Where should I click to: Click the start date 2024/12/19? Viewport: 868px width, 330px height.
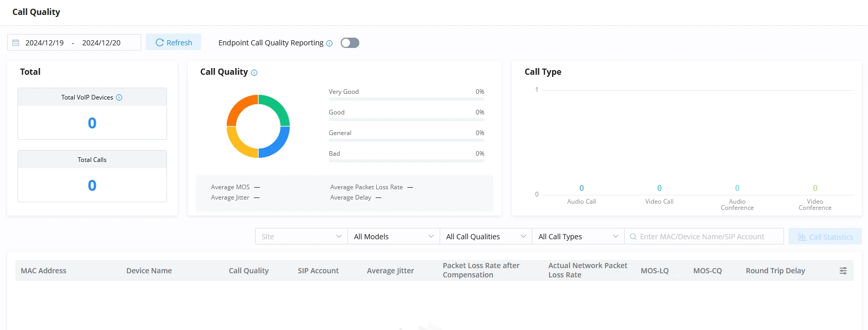pyautogui.click(x=44, y=43)
